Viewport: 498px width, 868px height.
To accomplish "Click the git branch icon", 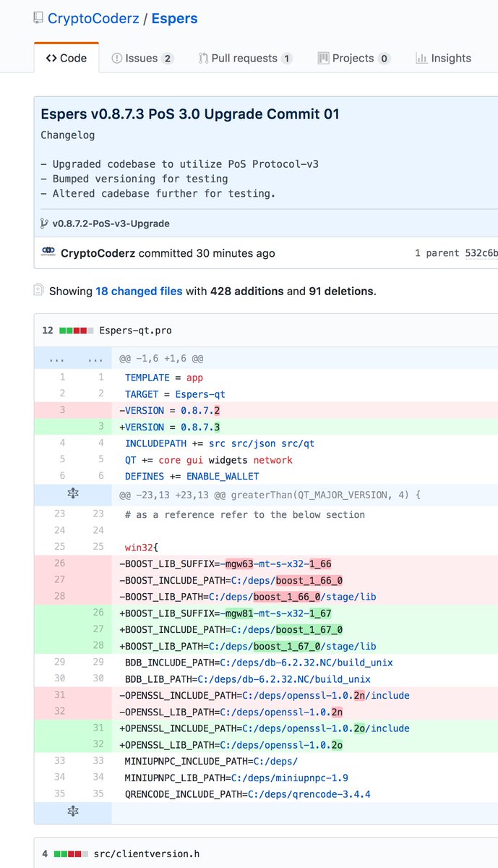I will point(44,224).
